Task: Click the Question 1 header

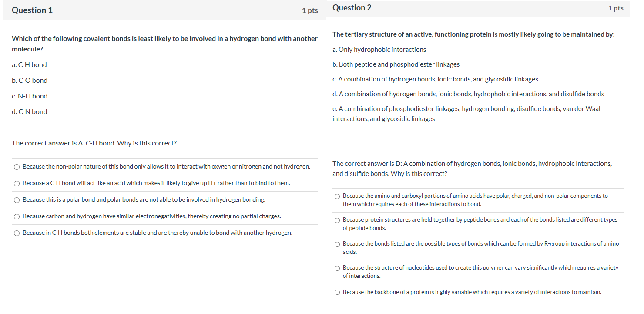Action: [x=32, y=10]
